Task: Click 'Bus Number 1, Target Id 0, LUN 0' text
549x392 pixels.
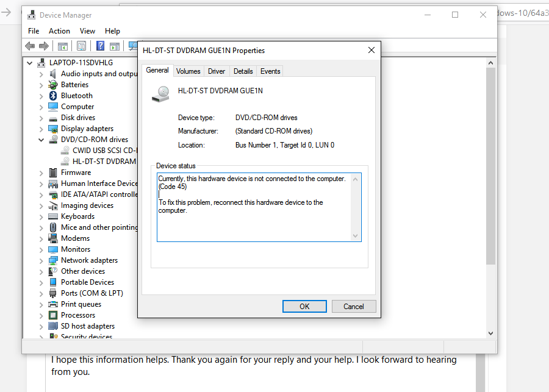Action: 285,145
